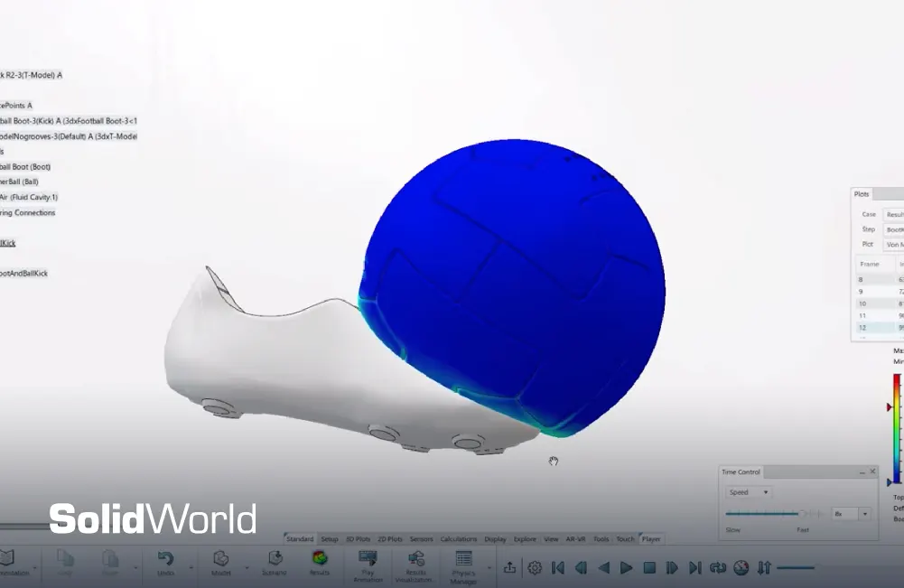Select frame 10 row in Plots
The height and width of the screenshot is (588, 904).
878,303
